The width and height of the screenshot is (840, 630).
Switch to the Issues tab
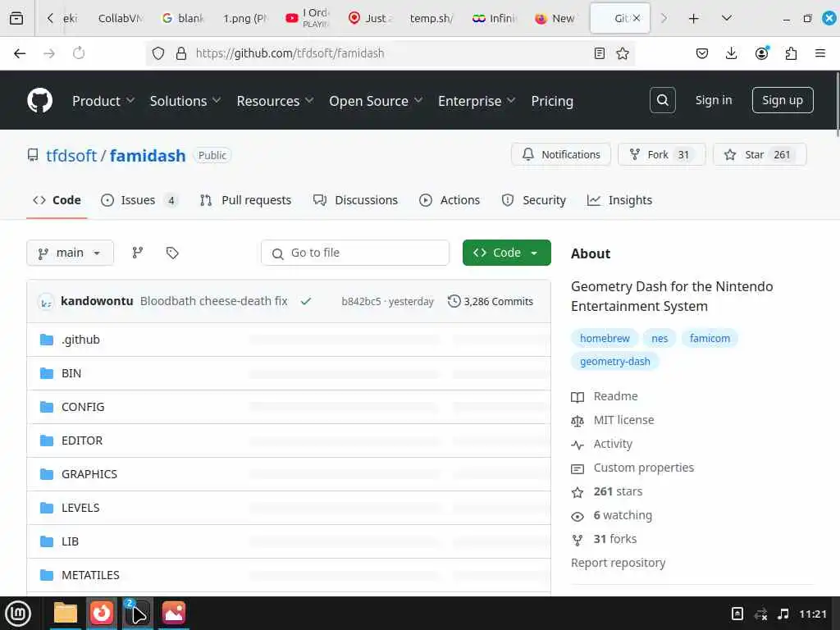point(139,200)
